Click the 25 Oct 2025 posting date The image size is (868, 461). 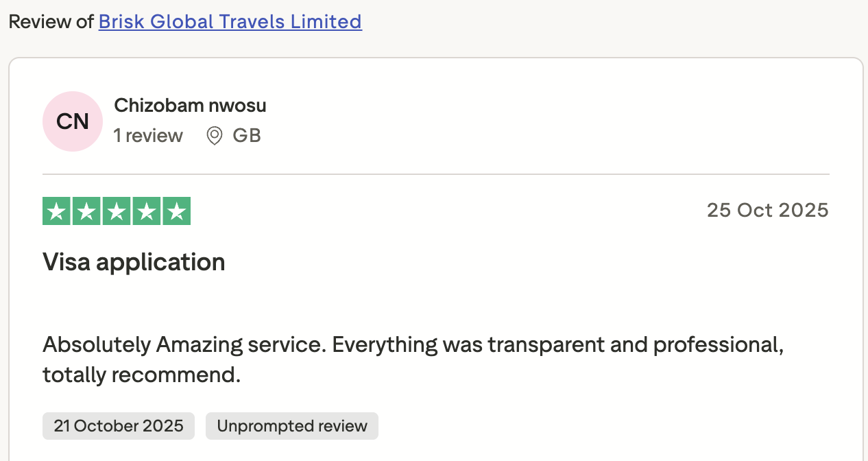coord(767,210)
